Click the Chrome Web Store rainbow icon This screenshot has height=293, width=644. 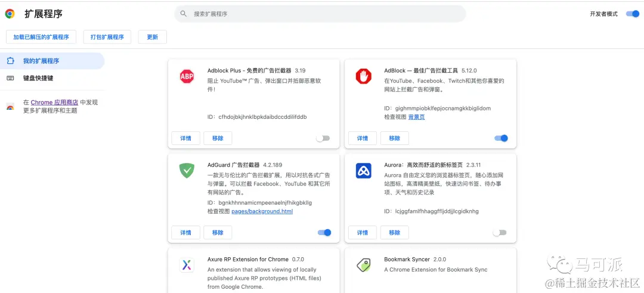click(10, 107)
